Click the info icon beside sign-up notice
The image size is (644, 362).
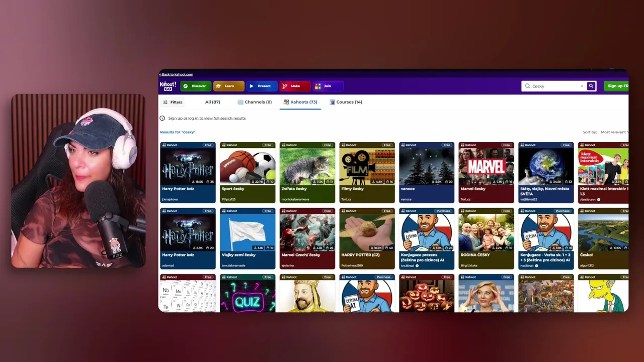[162, 118]
